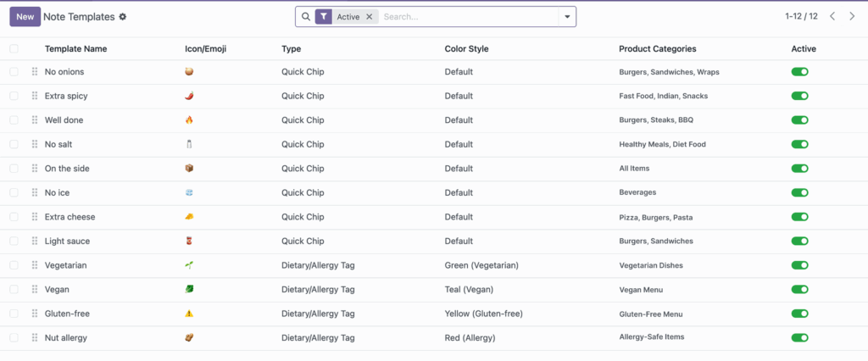Check the Vegan row checkbox
The height and width of the screenshot is (361, 868).
(14, 290)
